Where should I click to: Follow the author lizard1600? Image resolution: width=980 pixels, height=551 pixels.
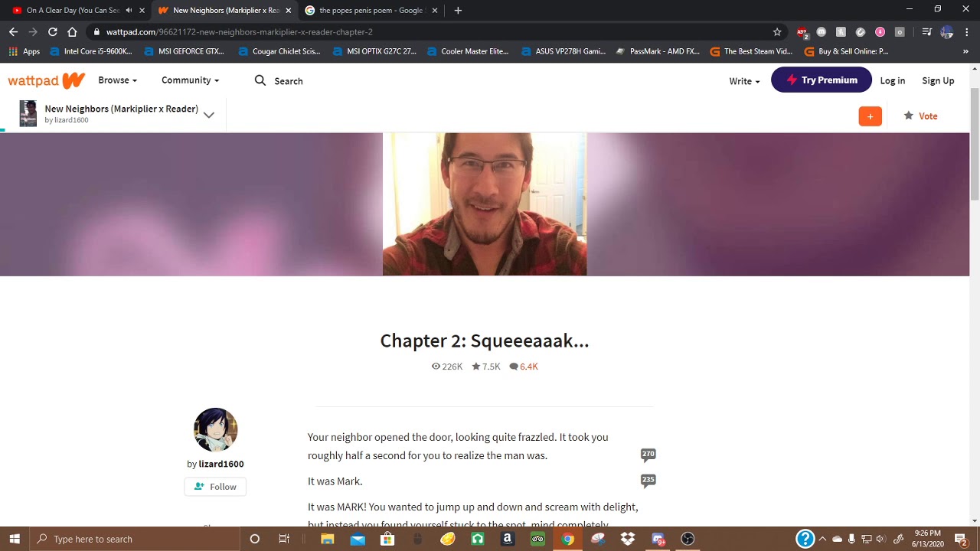[x=215, y=487]
